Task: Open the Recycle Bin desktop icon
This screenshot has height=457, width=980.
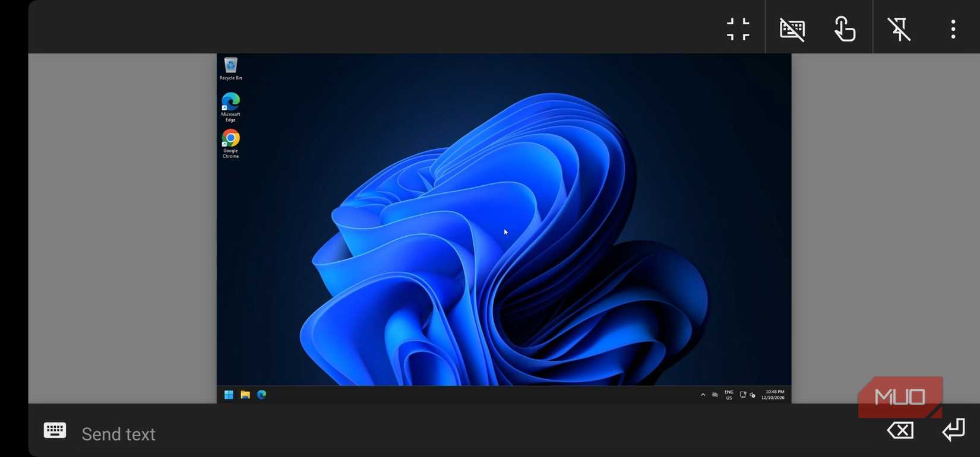Action: point(230,68)
